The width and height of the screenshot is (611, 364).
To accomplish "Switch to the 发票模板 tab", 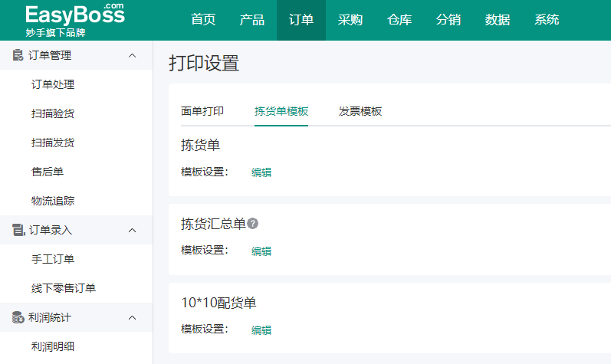I will pos(360,111).
